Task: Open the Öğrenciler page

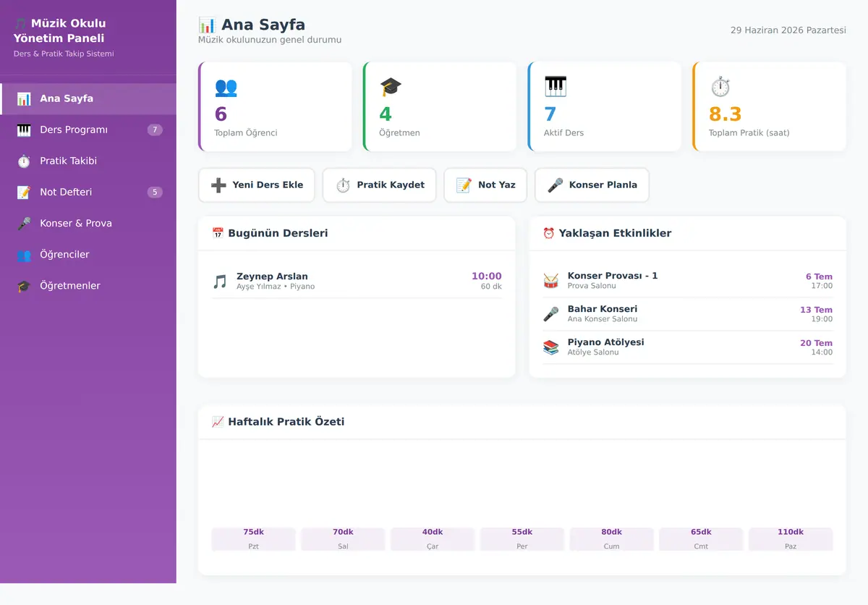Action: click(x=88, y=255)
